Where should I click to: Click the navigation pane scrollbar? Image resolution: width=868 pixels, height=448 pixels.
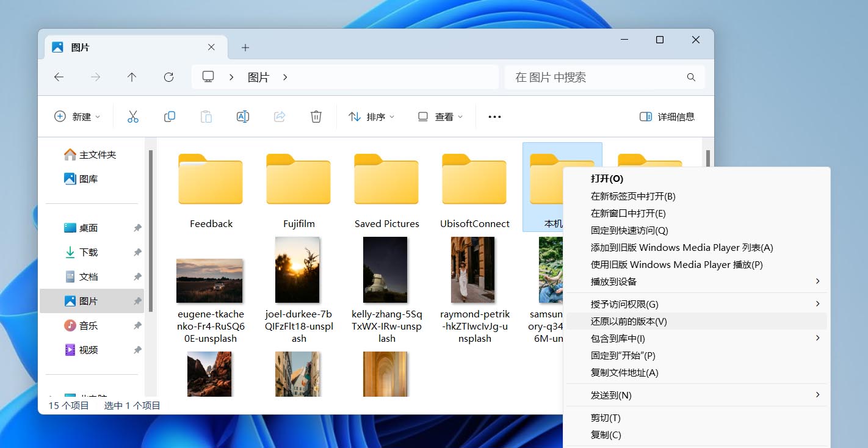pyautogui.click(x=150, y=231)
